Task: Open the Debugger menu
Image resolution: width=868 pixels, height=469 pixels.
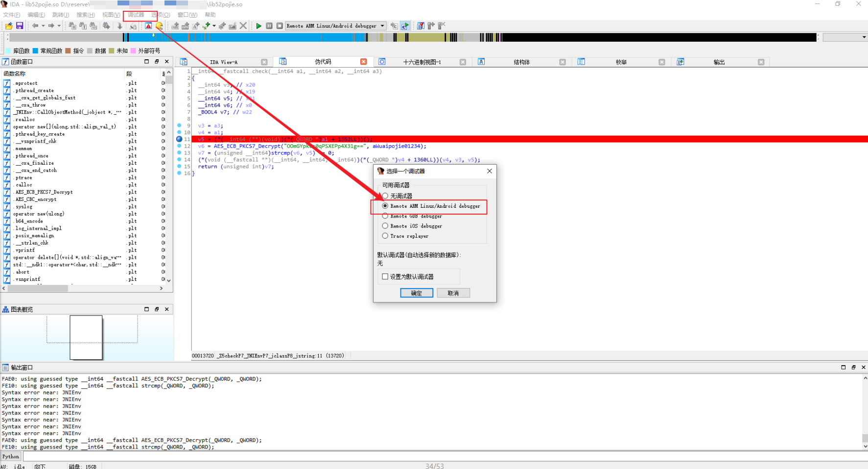Action: click(x=136, y=15)
